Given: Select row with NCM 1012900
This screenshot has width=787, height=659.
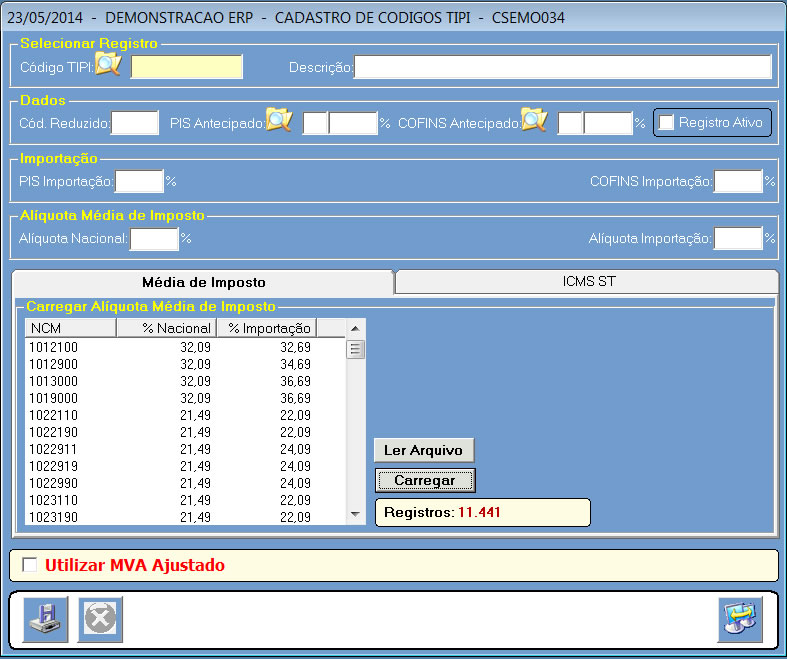Looking at the screenshot, I should 185,364.
